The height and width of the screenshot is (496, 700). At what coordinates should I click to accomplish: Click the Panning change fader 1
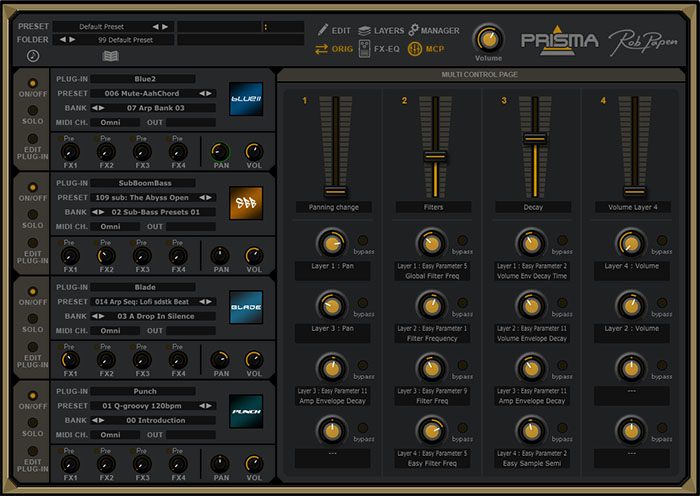point(335,191)
